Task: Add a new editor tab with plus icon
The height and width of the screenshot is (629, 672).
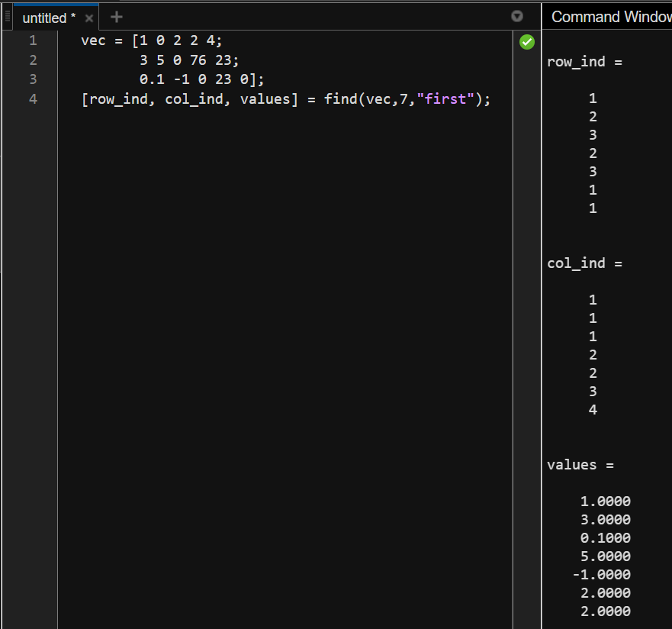Action: [116, 17]
